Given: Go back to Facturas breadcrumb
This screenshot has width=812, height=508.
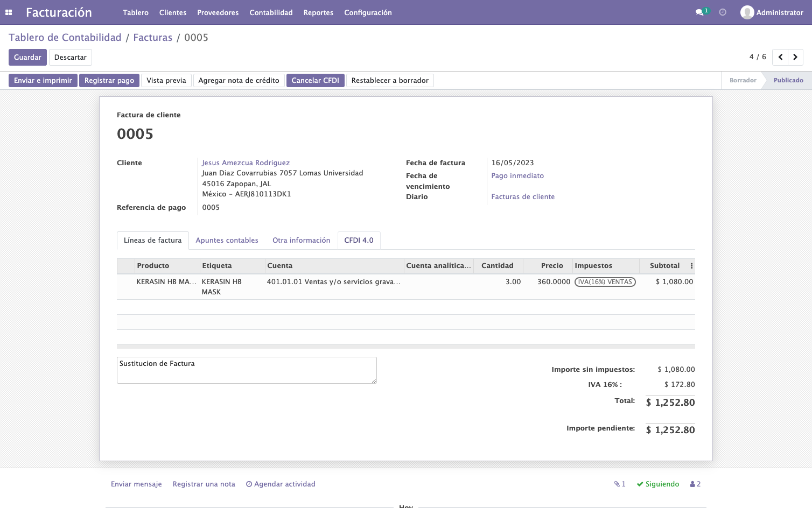Looking at the screenshot, I should (x=153, y=38).
